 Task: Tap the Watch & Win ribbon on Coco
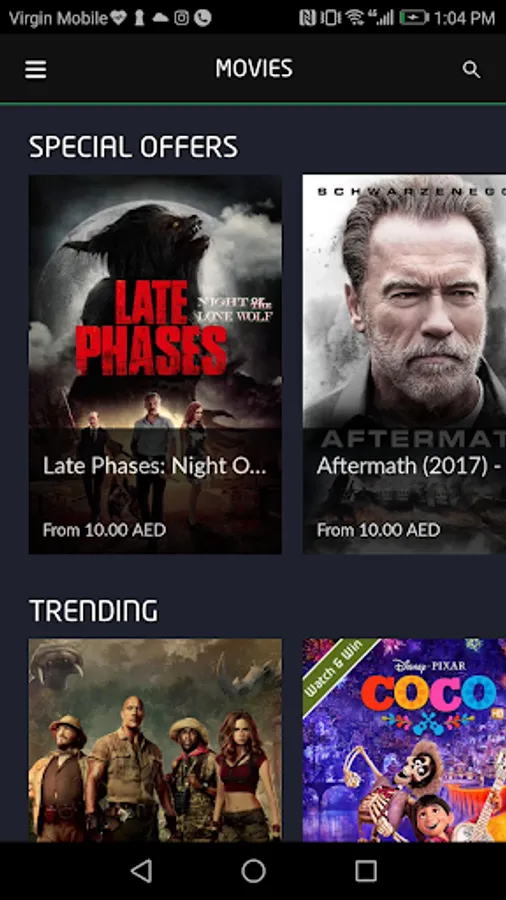tap(338, 673)
